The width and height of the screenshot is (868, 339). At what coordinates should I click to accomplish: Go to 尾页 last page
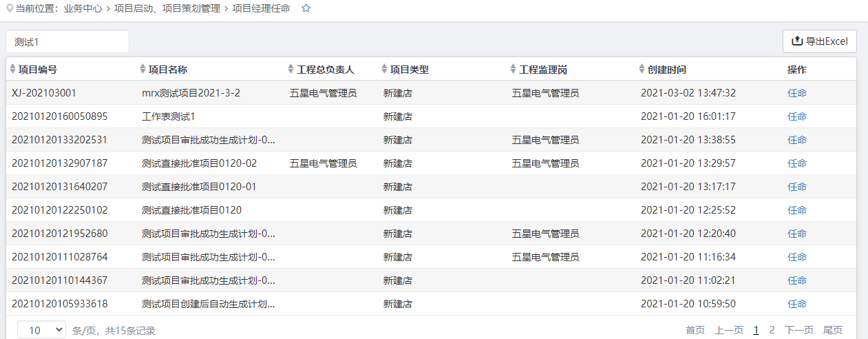click(x=833, y=330)
